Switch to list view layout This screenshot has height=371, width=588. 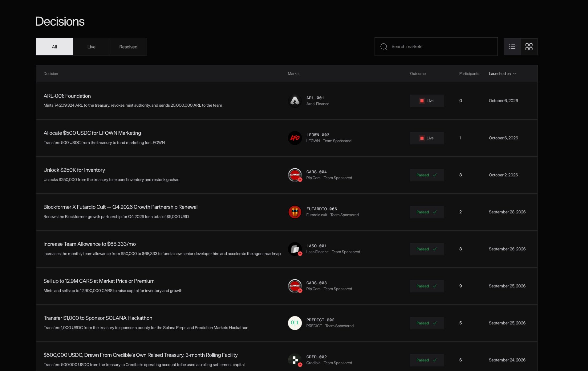[x=512, y=47]
